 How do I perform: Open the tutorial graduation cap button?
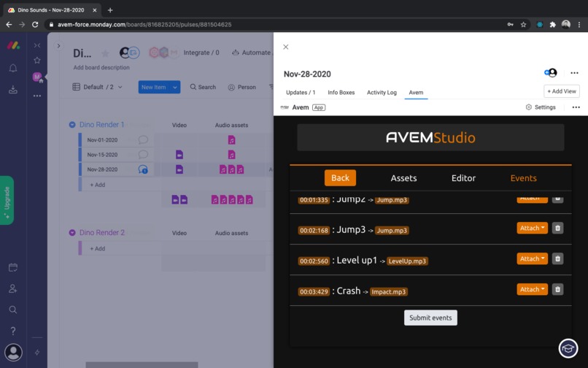click(568, 348)
